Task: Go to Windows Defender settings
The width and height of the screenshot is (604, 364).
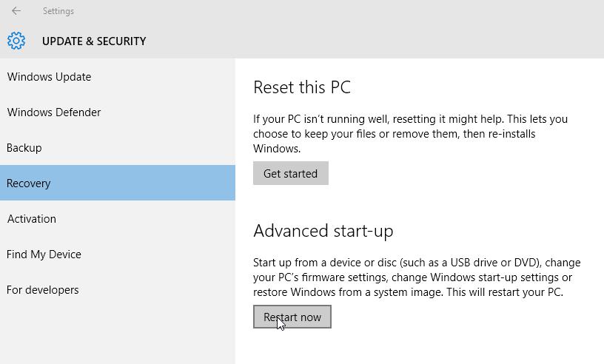Action: [x=54, y=112]
